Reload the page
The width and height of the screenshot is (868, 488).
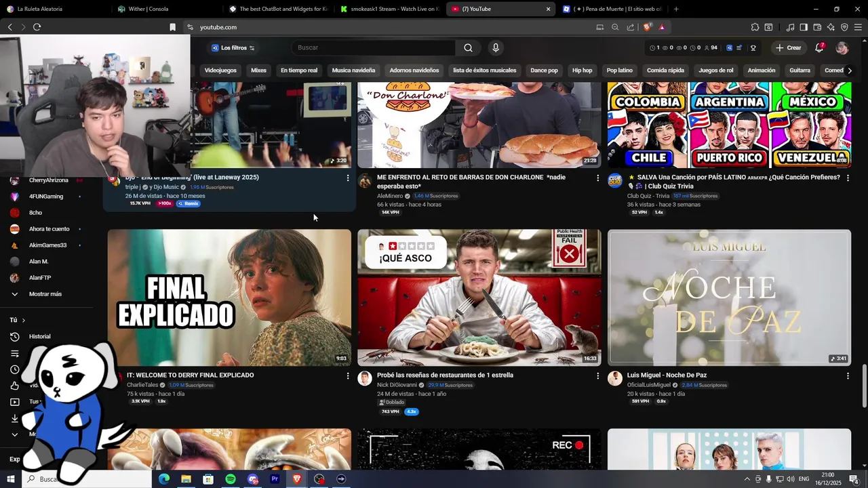(37, 27)
